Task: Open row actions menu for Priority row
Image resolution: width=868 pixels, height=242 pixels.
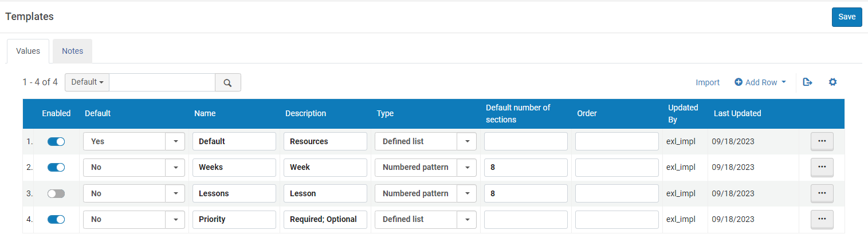Action: 822,219
